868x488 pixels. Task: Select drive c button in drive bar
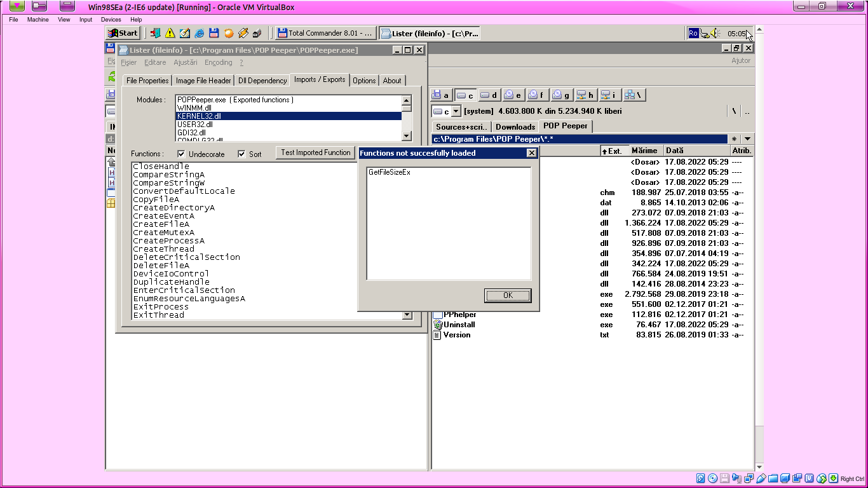point(466,95)
